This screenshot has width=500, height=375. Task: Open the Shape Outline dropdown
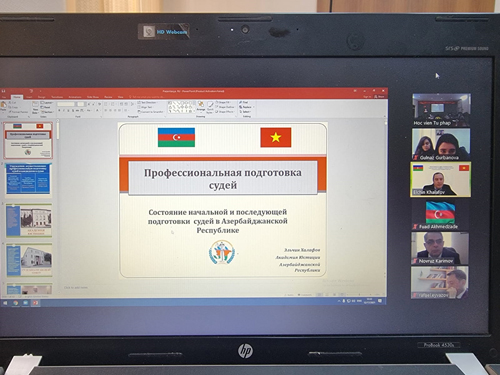point(225,107)
